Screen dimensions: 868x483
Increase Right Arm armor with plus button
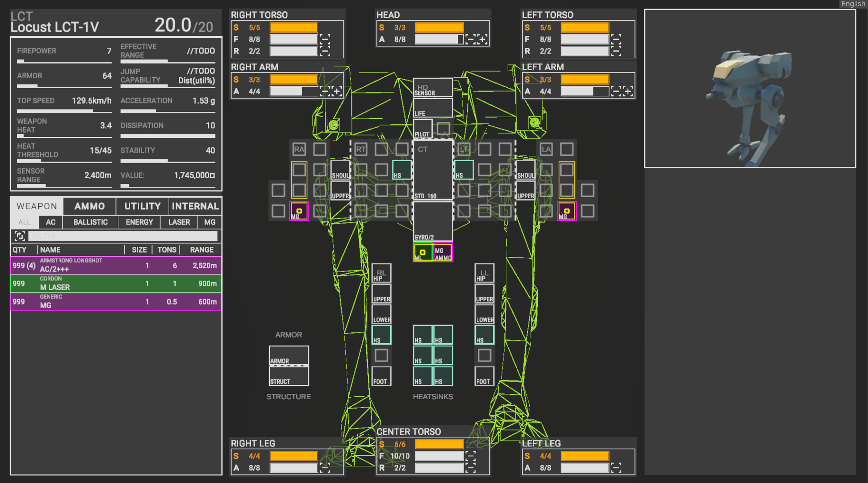tap(337, 91)
